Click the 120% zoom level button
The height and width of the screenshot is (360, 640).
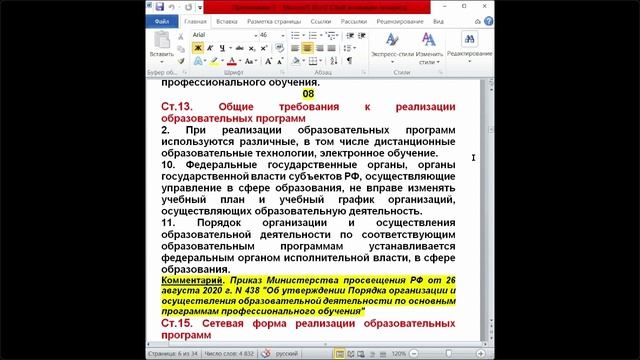coord(399,354)
